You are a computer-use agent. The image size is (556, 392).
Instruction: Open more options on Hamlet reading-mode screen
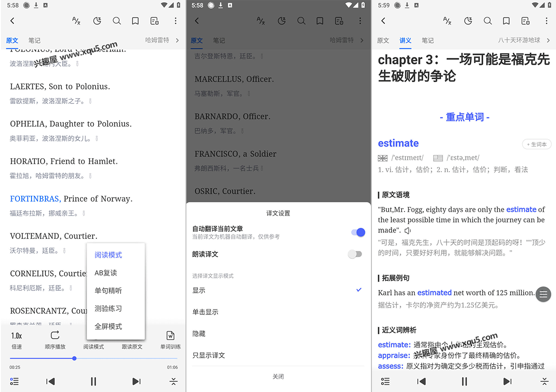(x=175, y=21)
